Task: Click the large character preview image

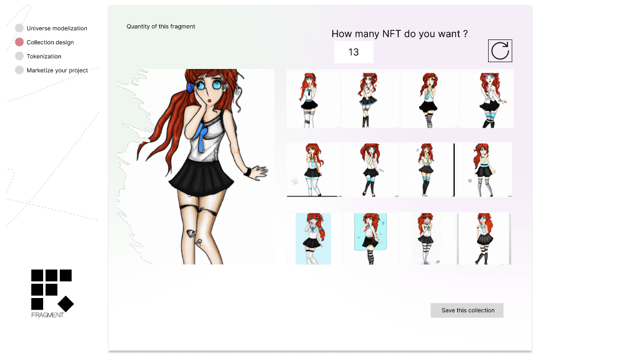Action: (196, 167)
